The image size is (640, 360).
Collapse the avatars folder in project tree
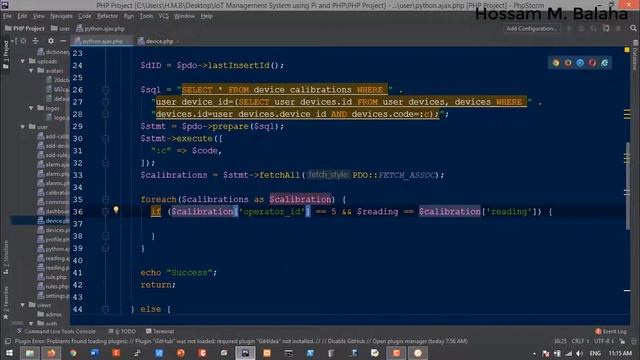point(31,71)
